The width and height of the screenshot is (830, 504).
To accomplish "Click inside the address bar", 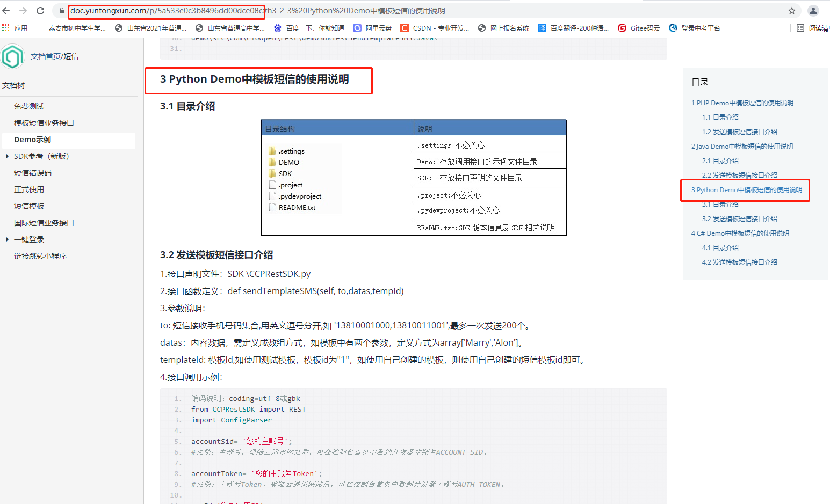I will tap(215, 10).
